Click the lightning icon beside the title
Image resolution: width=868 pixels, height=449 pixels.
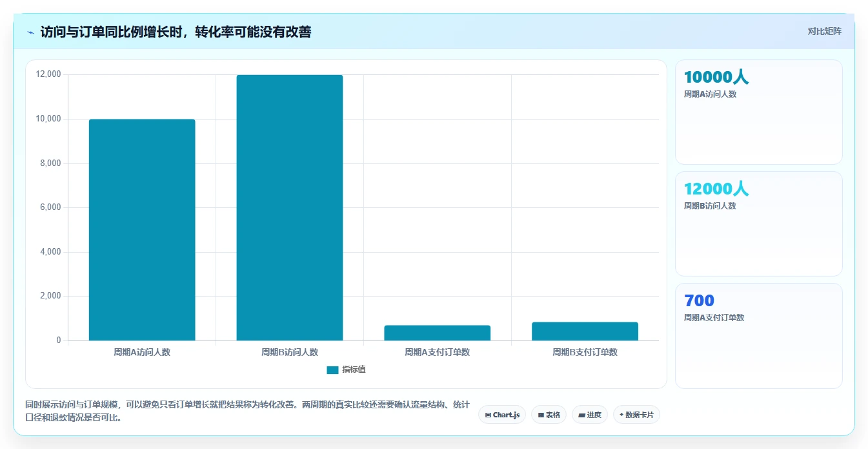(x=30, y=32)
